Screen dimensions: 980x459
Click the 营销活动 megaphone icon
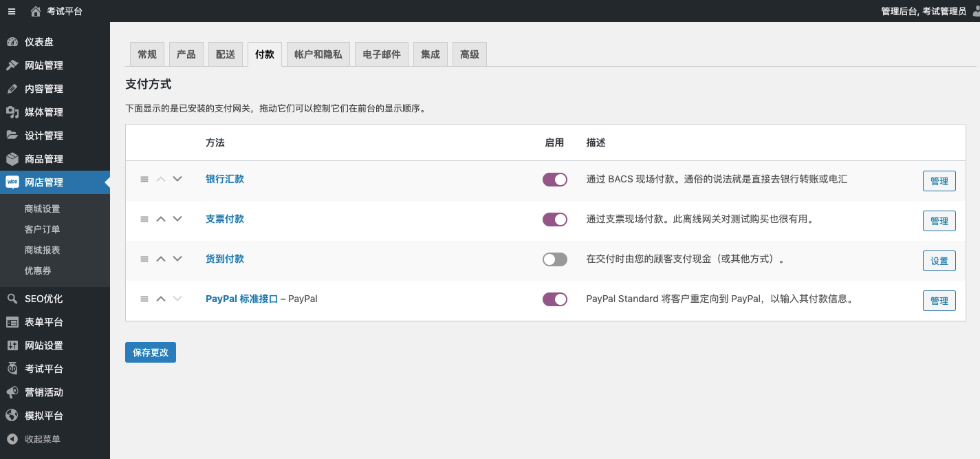[12, 392]
